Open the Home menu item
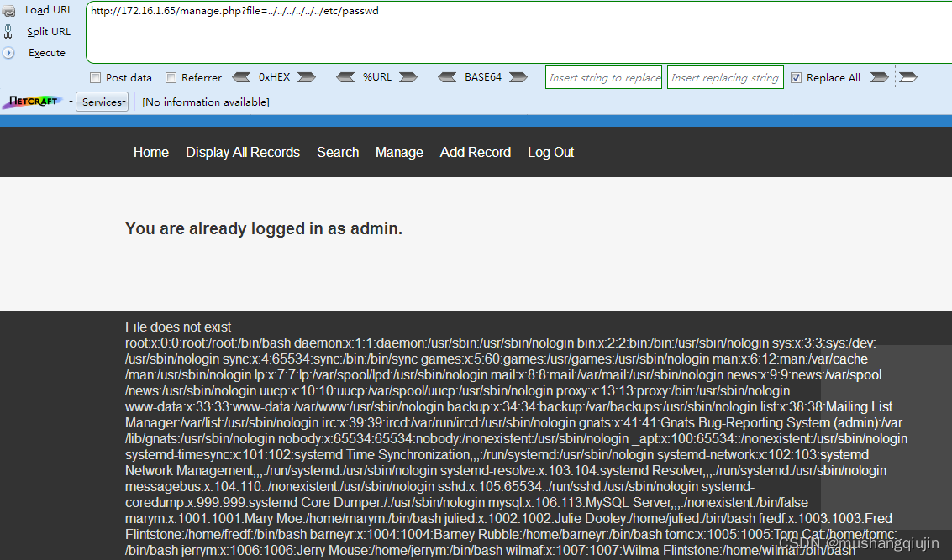Image resolution: width=952 pixels, height=560 pixels. click(151, 152)
